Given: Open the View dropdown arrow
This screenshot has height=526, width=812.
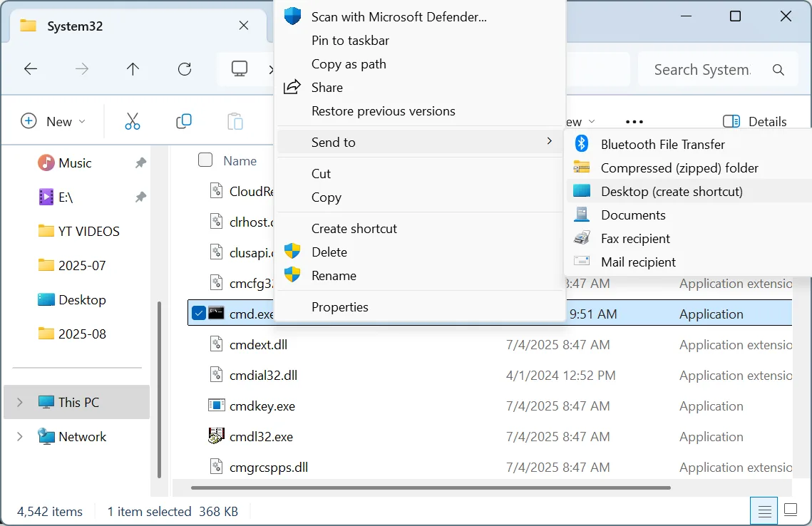Looking at the screenshot, I should (592, 122).
